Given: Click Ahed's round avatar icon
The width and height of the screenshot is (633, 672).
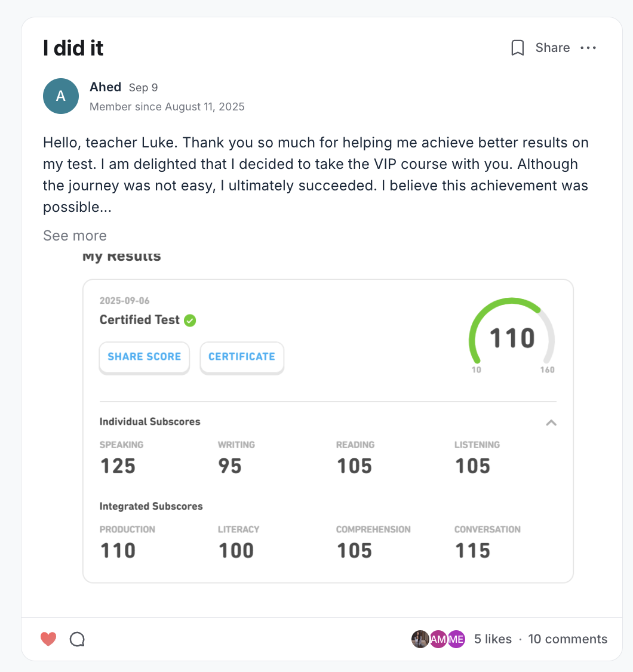Looking at the screenshot, I should tap(61, 96).
